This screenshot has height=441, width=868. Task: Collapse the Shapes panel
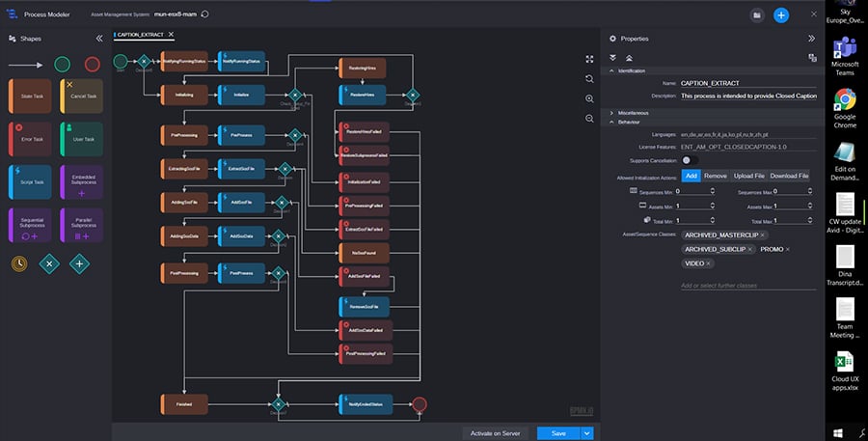[99, 39]
